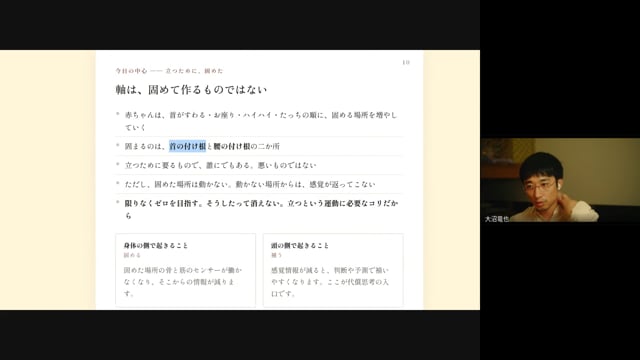This screenshot has width=640, height=360.
Task: Click the card text beginning 固めた場所の骨と筋のセンサー
Action: pos(182,282)
